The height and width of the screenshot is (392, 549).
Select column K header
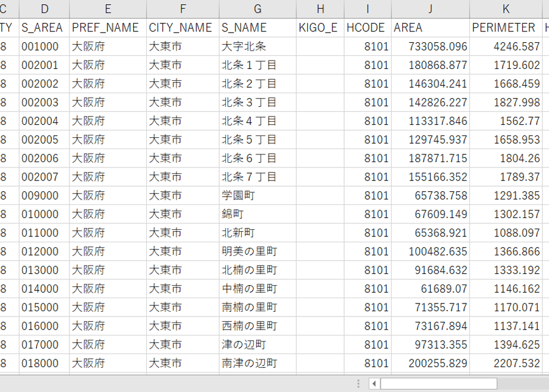[x=506, y=9]
